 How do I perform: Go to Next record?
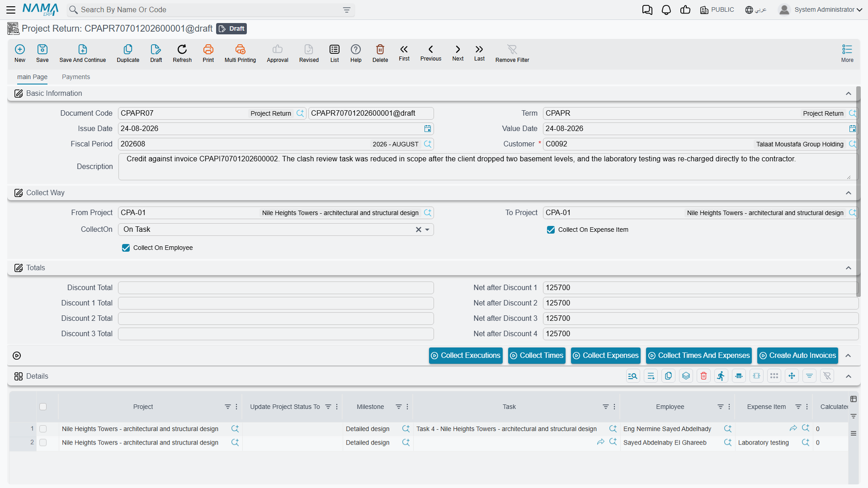[x=458, y=53]
